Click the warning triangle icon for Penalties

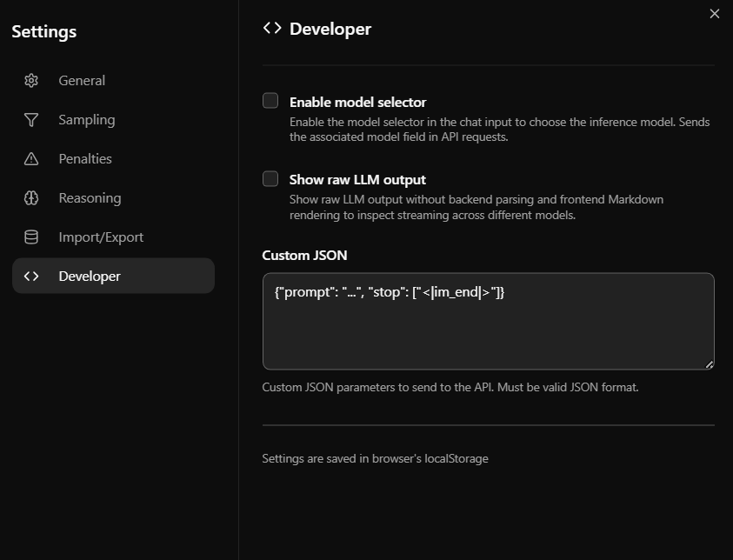pyautogui.click(x=31, y=159)
